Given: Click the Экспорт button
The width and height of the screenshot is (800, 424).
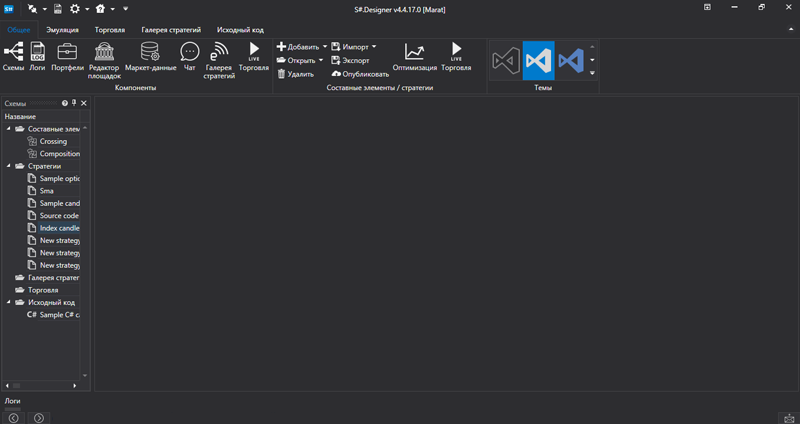Looking at the screenshot, I should click(x=349, y=60).
